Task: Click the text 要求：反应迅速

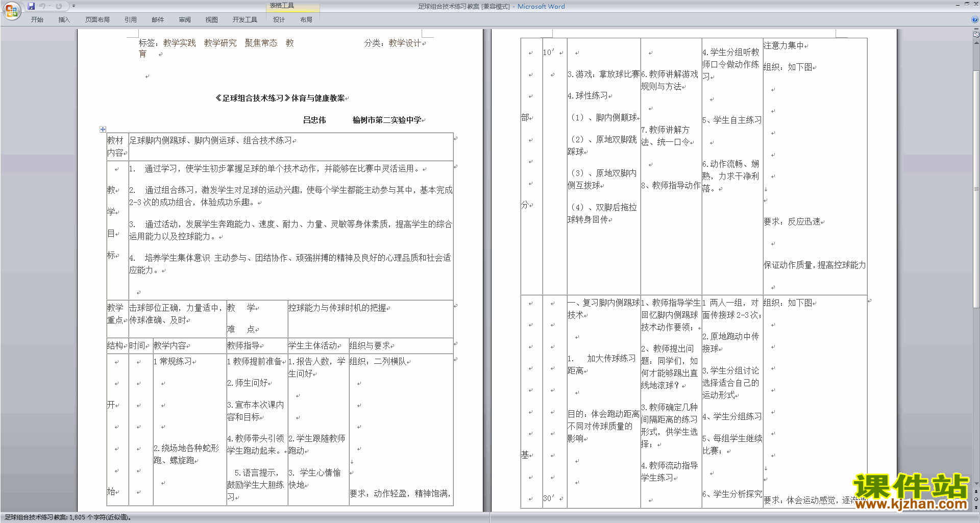Action: click(792, 221)
